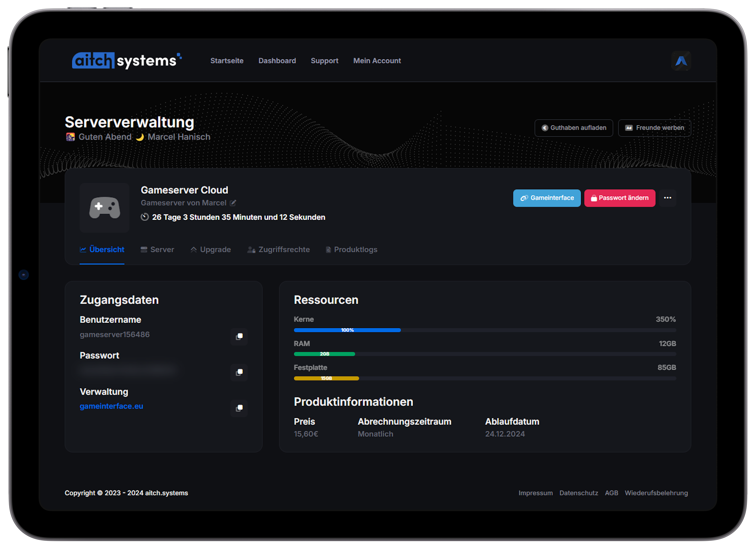Navigate to Mein Account
Viewport: 756px width, 550px height.
point(377,60)
